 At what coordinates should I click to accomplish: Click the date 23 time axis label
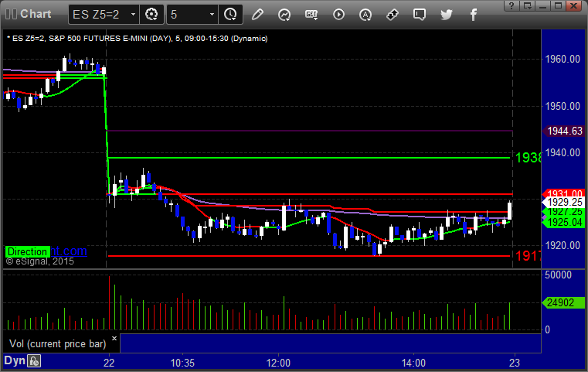[515, 363]
